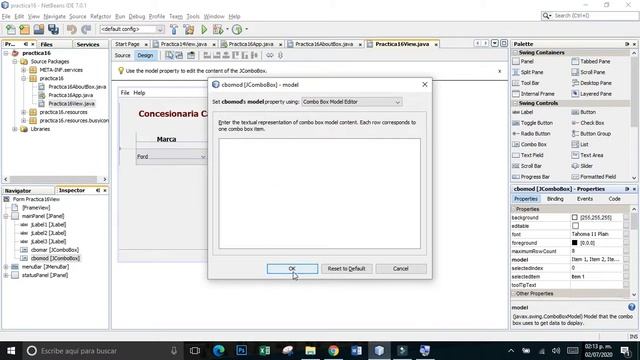Screen dimensions: 640x360
Task: Click the Build Main Project hammer icon
Action: coord(174,29)
